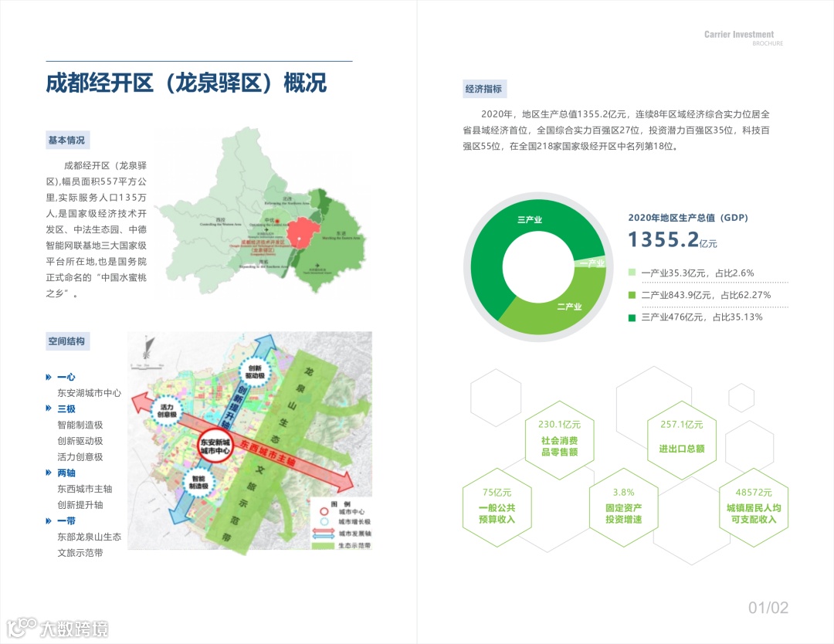Click the chevron bullet beside 两轴

(49, 473)
